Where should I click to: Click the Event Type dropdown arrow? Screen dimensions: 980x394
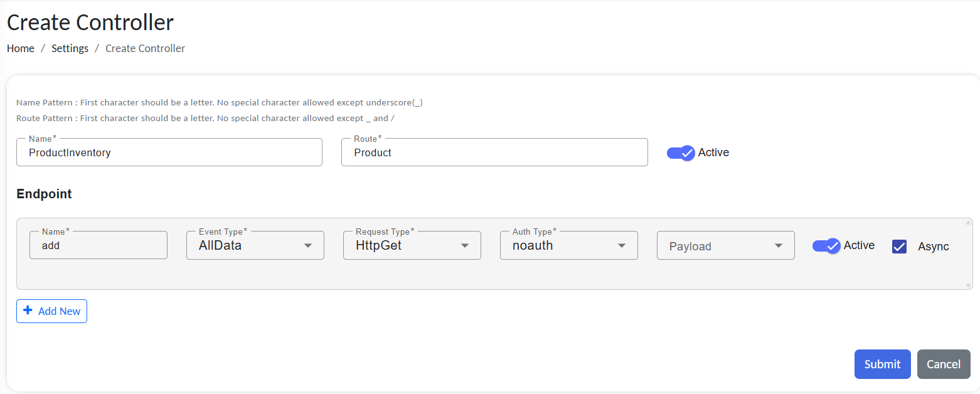click(308, 245)
